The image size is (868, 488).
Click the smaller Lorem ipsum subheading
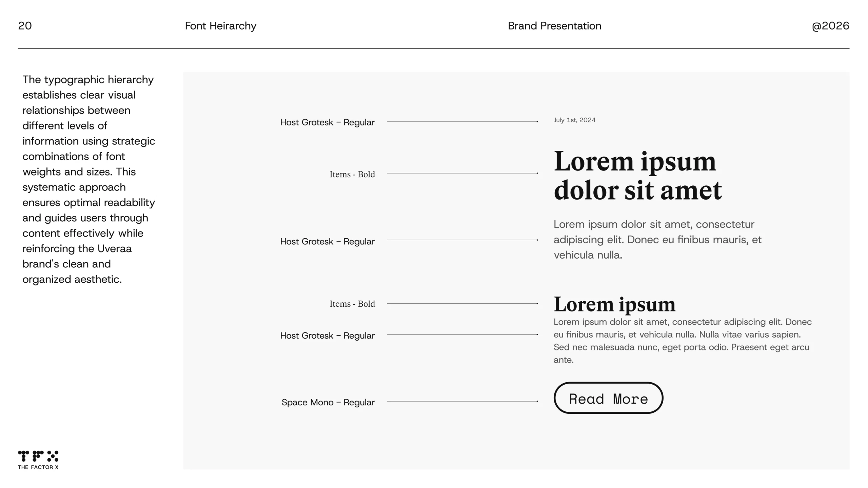(x=614, y=304)
